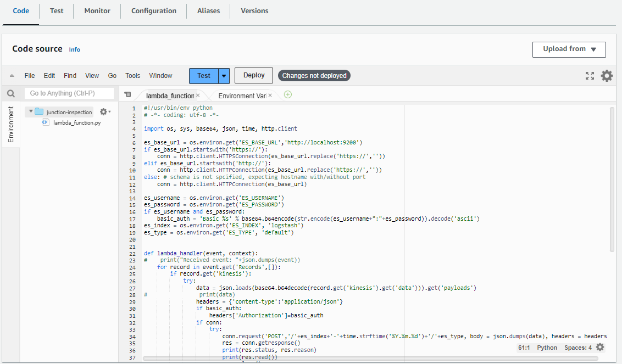Open editor preferences gear icon
This screenshot has height=364, width=622.
click(607, 76)
